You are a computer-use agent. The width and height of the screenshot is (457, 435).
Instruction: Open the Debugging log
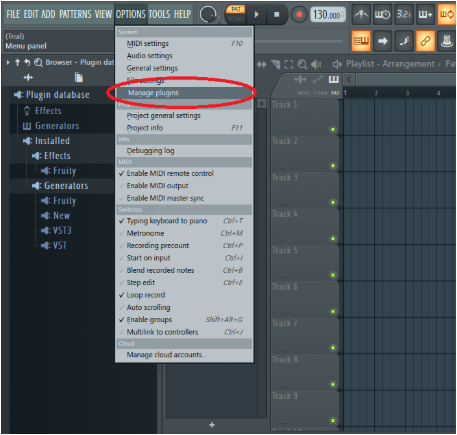(184, 151)
